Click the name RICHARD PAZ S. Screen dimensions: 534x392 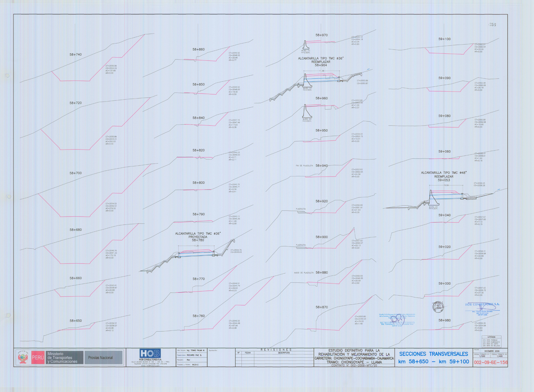(x=194, y=355)
